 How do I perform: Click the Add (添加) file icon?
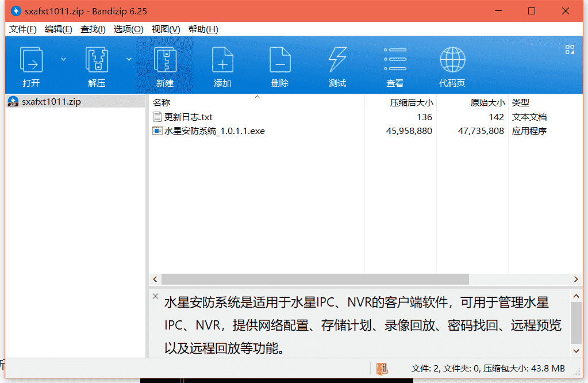pyautogui.click(x=222, y=60)
